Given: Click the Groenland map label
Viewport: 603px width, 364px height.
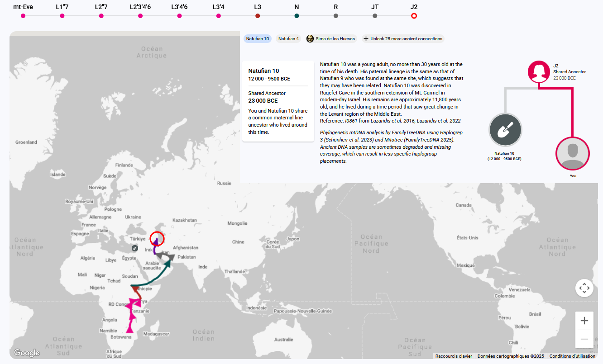Looking at the screenshot, I should [x=26, y=142].
